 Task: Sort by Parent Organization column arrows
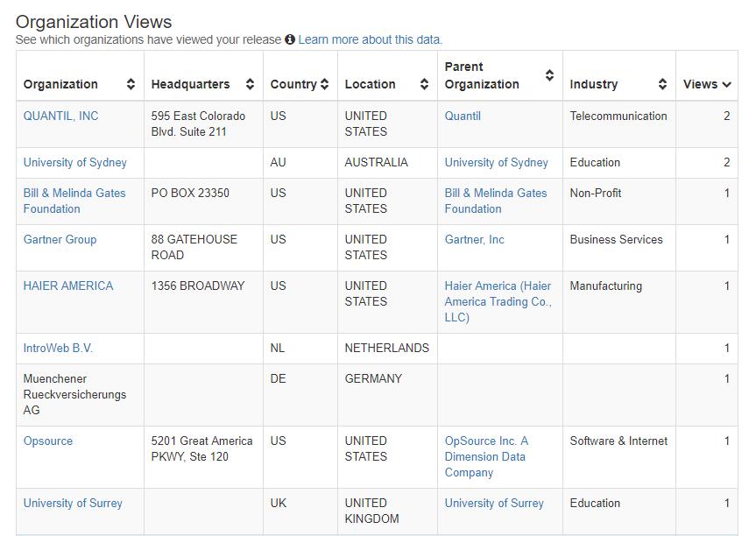(x=549, y=75)
